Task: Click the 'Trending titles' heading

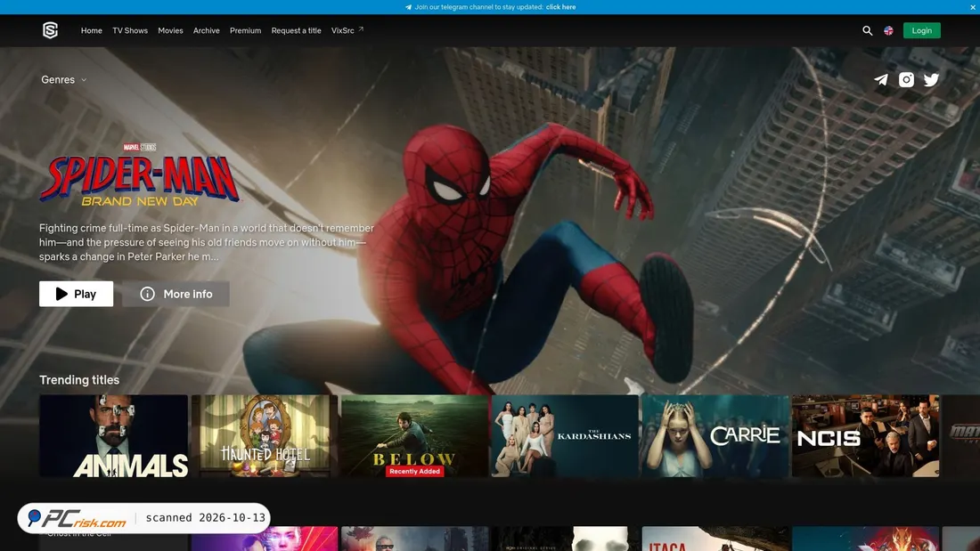Action: click(78, 380)
